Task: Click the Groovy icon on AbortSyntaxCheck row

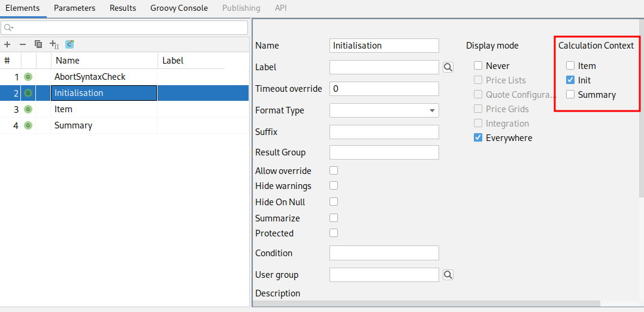Action: point(28,77)
